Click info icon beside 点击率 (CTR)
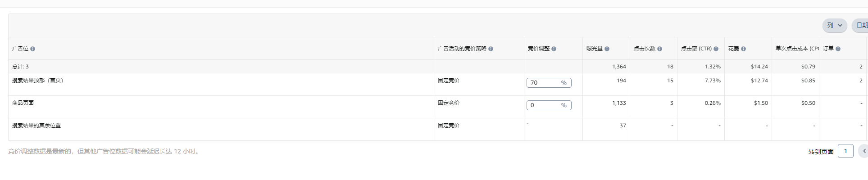 click(716, 49)
